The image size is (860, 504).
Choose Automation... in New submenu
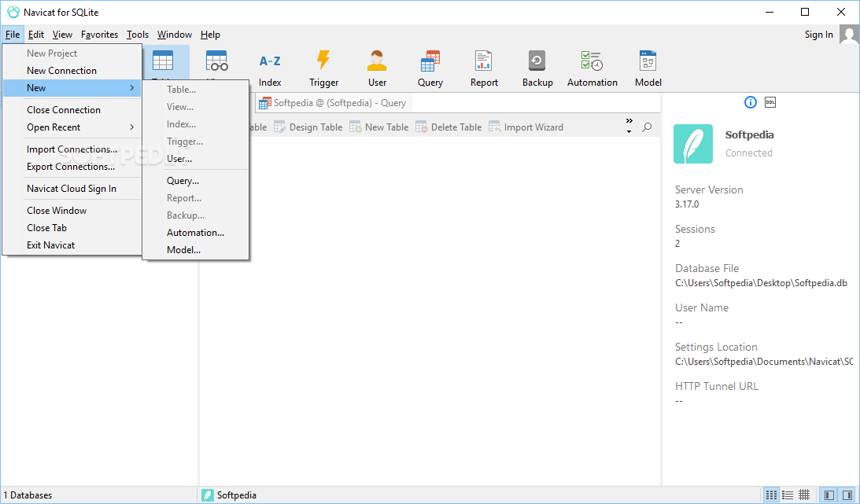tap(196, 232)
